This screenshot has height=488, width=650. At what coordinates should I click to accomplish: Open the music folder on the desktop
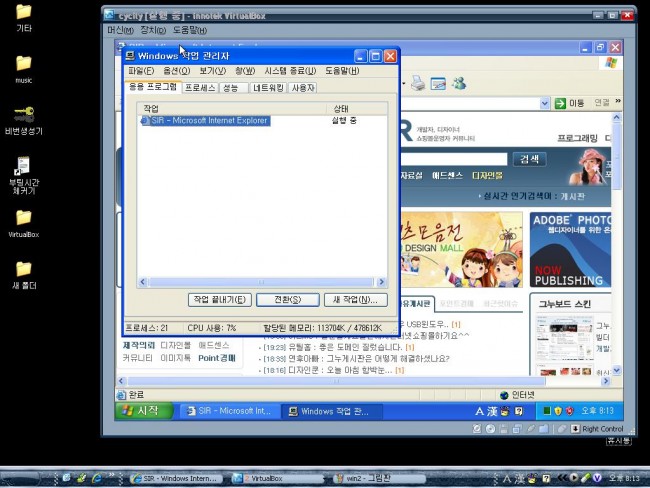click(24, 70)
